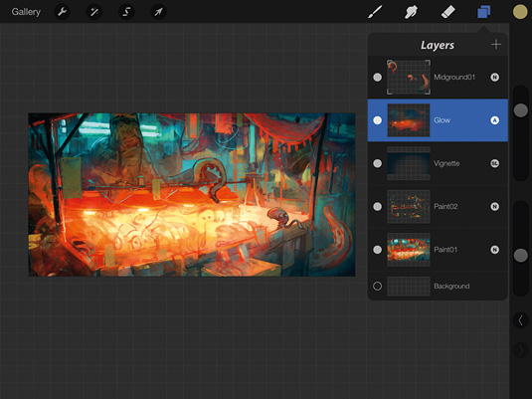Return to the Gallery
The width and height of the screenshot is (532, 399).
point(26,12)
